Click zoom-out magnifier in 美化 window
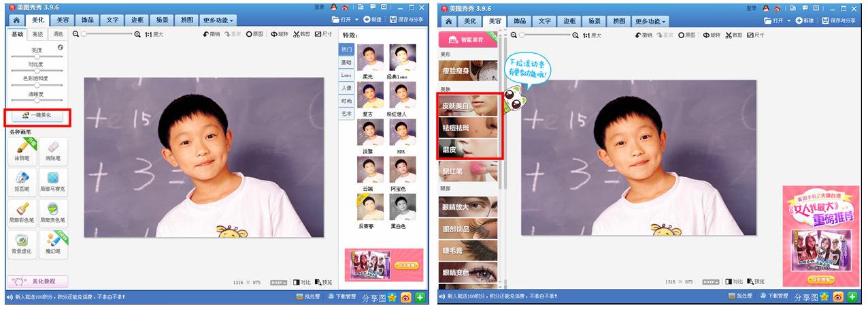The height and width of the screenshot is (312, 868). [x=76, y=34]
